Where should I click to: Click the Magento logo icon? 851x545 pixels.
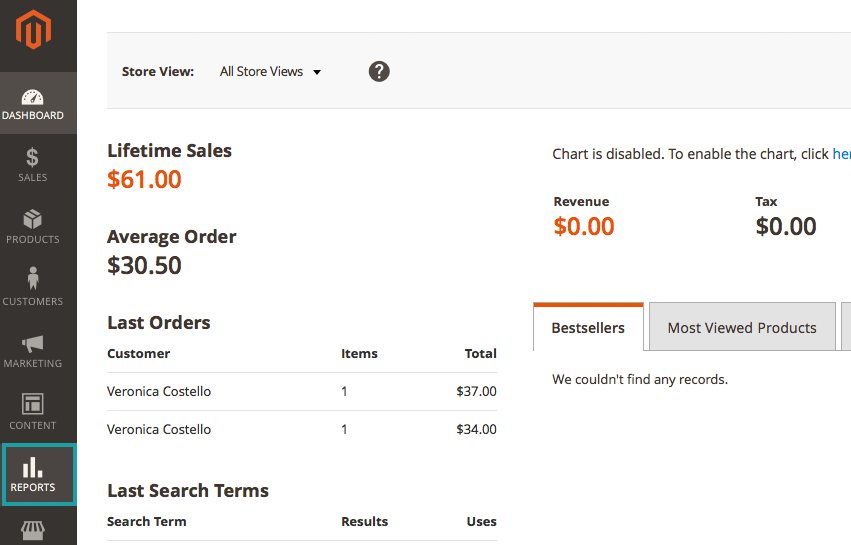33,30
